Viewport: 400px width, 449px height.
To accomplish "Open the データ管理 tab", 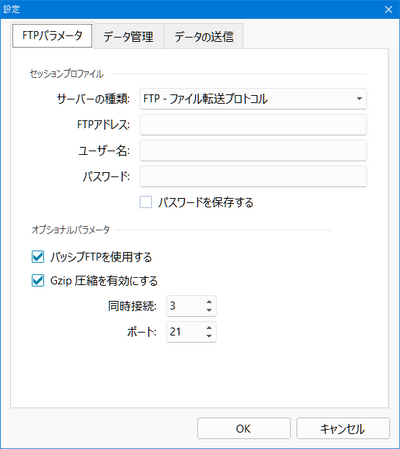I will click(128, 36).
